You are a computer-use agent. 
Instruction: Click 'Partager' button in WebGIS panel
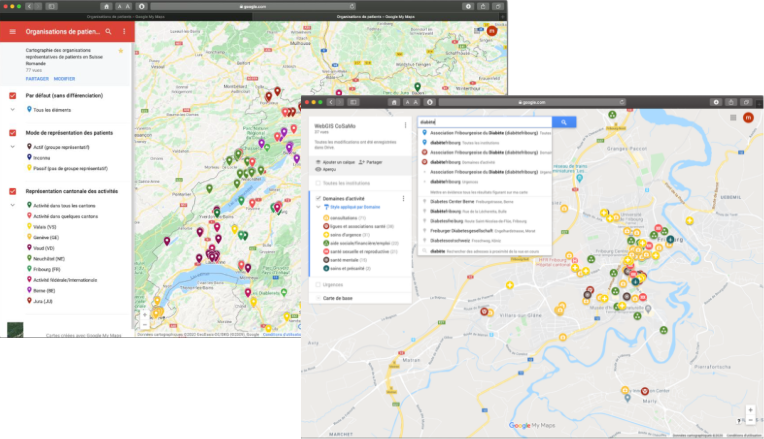click(371, 162)
